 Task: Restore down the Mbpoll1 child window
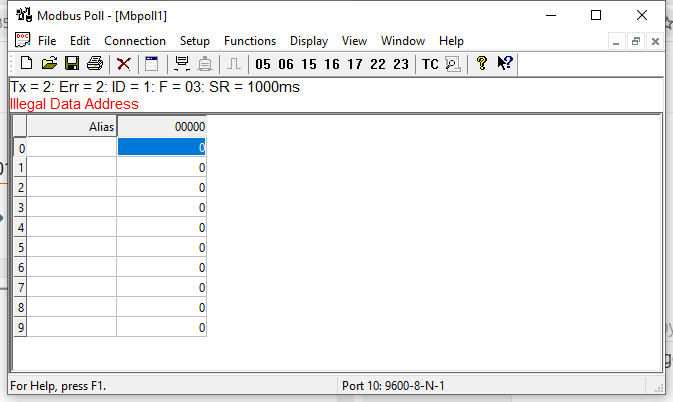(x=636, y=42)
